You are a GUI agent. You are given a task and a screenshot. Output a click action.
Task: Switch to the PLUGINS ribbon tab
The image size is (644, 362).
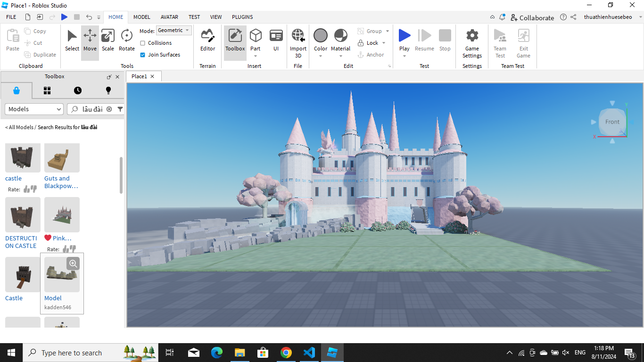coord(242,17)
